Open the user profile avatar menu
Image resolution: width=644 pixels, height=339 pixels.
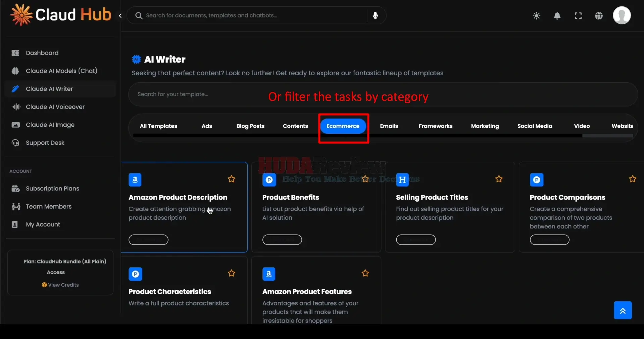point(622,15)
